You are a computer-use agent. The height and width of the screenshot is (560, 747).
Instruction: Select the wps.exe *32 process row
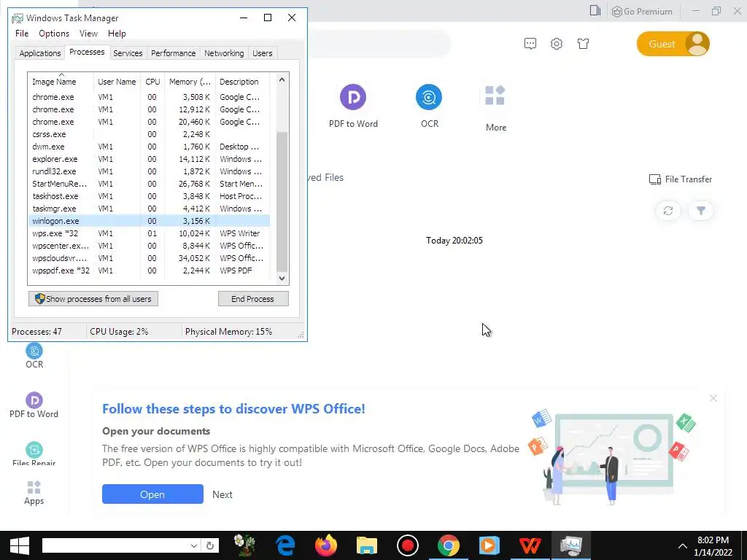click(x=149, y=233)
